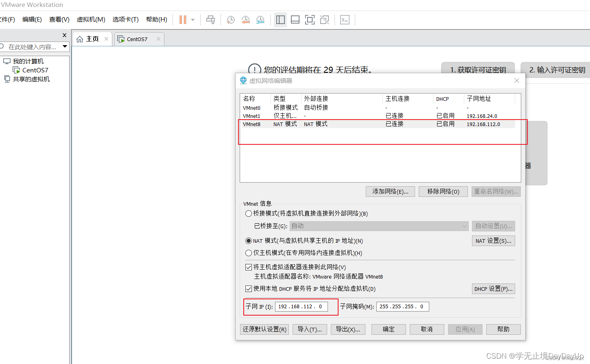
Task: Select the 桥接模式 radio button
Action: coord(249,213)
